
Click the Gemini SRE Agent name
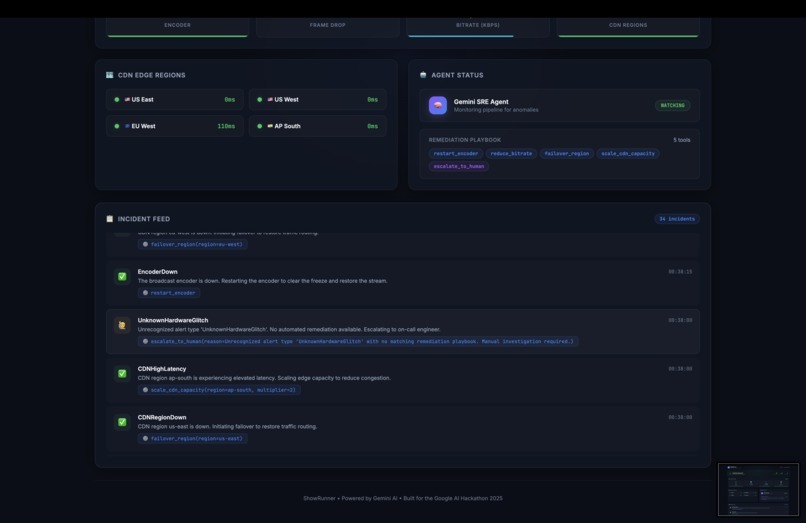click(x=481, y=102)
